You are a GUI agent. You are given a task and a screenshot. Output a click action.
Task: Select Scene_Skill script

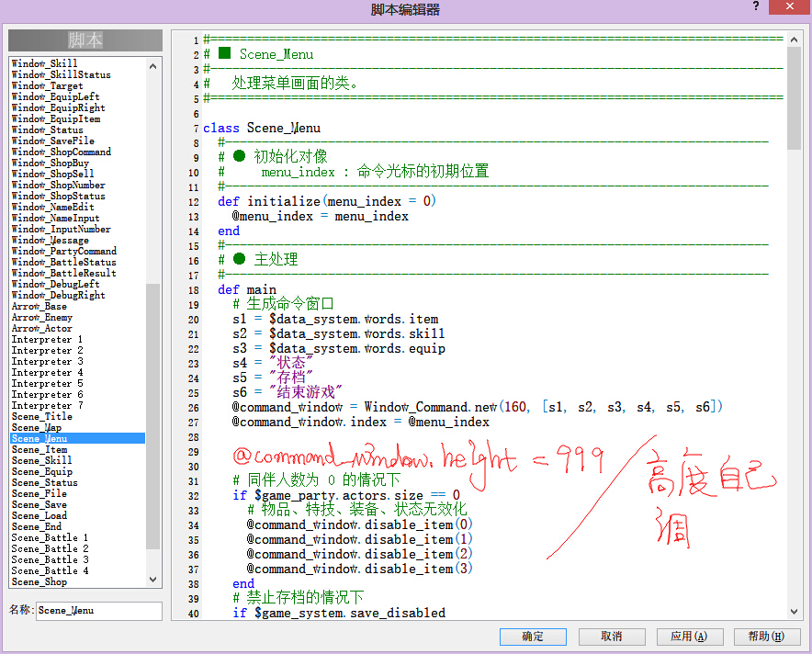42,461
